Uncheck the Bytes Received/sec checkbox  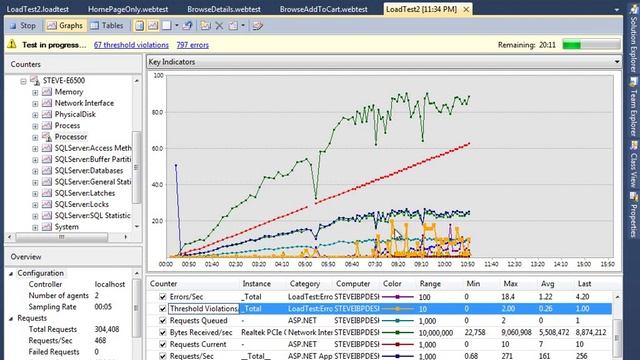pyautogui.click(x=162, y=332)
